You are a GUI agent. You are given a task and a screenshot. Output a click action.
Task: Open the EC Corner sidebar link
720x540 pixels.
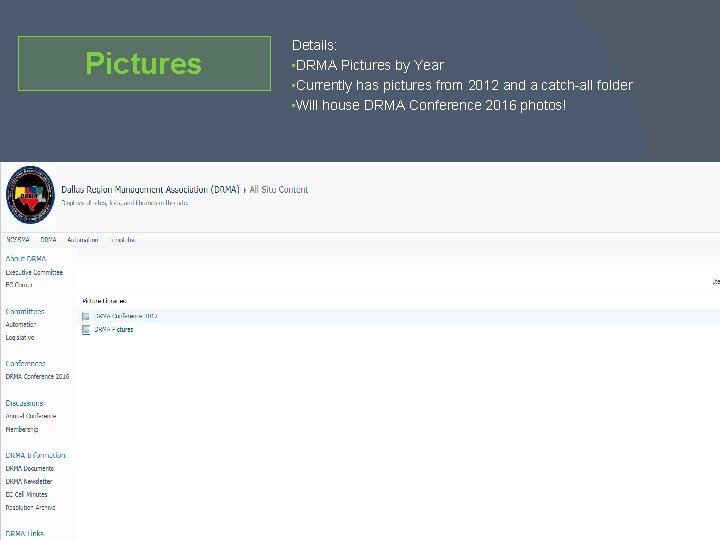(x=19, y=285)
